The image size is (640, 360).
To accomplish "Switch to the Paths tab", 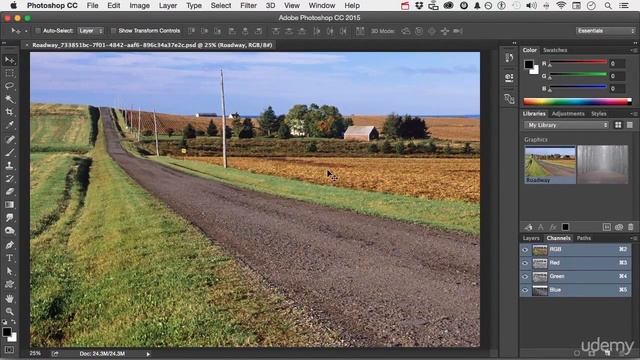I will click(x=584, y=238).
